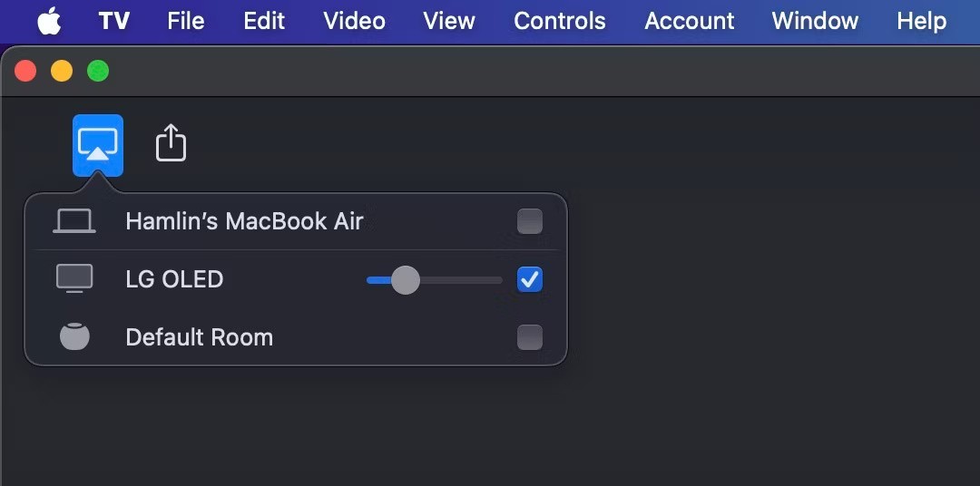Uncheck the LG OLED output checkbox
Image resolution: width=980 pixels, height=486 pixels.
[529, 279]
